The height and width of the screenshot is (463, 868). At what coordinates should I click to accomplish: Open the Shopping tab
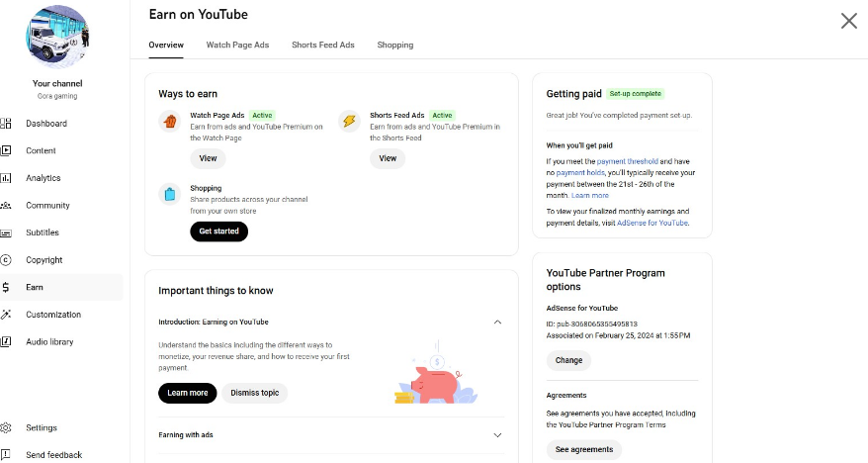tap(395, 45)
